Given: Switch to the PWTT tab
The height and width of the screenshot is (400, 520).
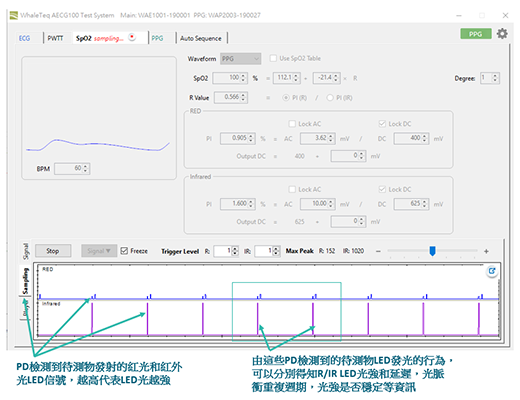Looking at the screenshot, I should (x=55, y=38).
